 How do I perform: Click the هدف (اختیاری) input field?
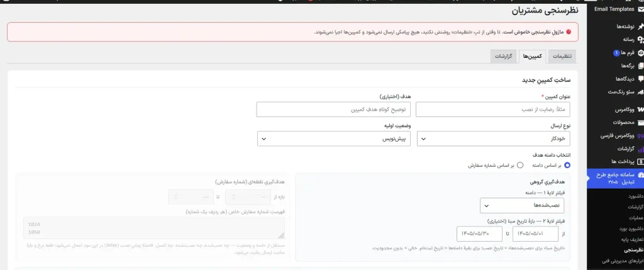(x=333, y=110)
